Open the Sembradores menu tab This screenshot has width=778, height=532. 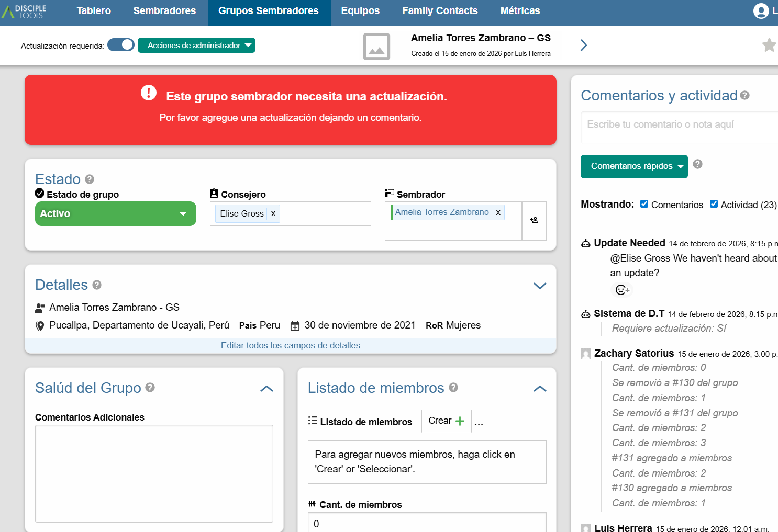click(x=164, y=11)
